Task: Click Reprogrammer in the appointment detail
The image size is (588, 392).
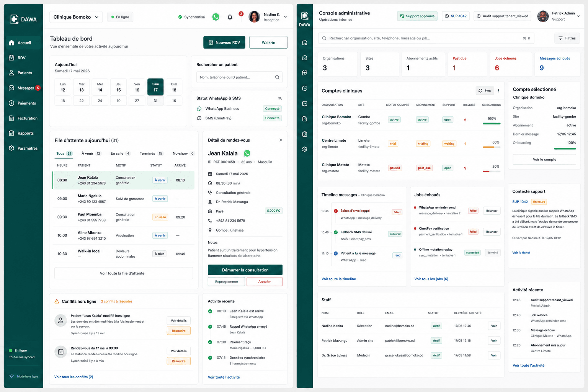Action: (227, 282)
